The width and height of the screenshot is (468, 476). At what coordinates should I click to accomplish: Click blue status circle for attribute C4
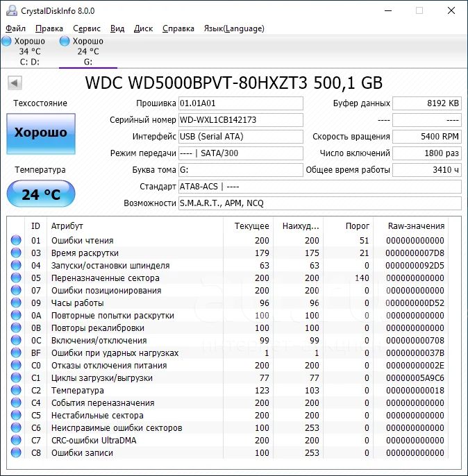click(16, 402)
